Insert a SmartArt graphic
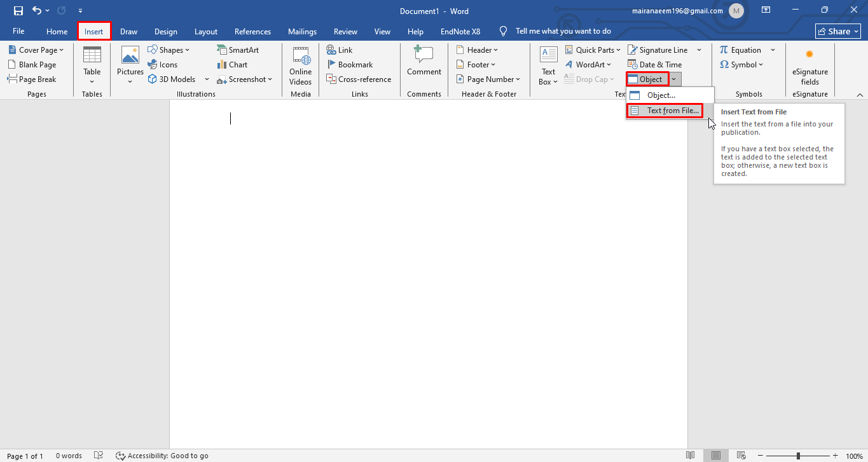This screenshot has height=462, width=868. 238,50
